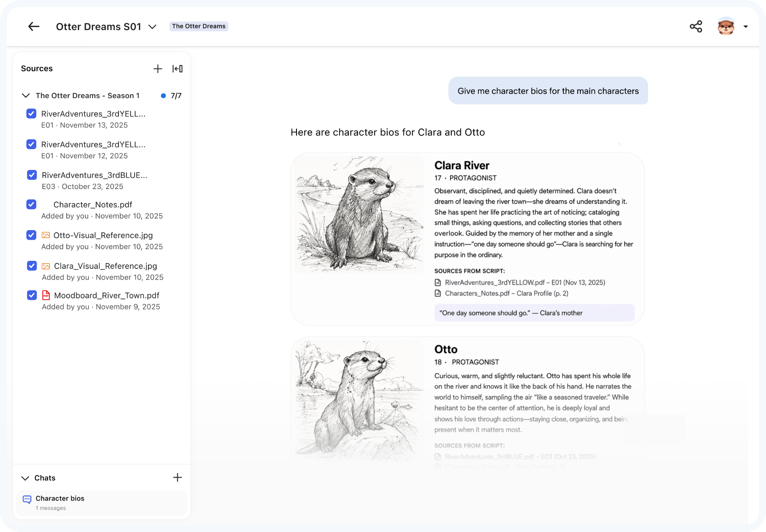Select the Clara_Visual_Reference.jpg file name

point(105,266)
